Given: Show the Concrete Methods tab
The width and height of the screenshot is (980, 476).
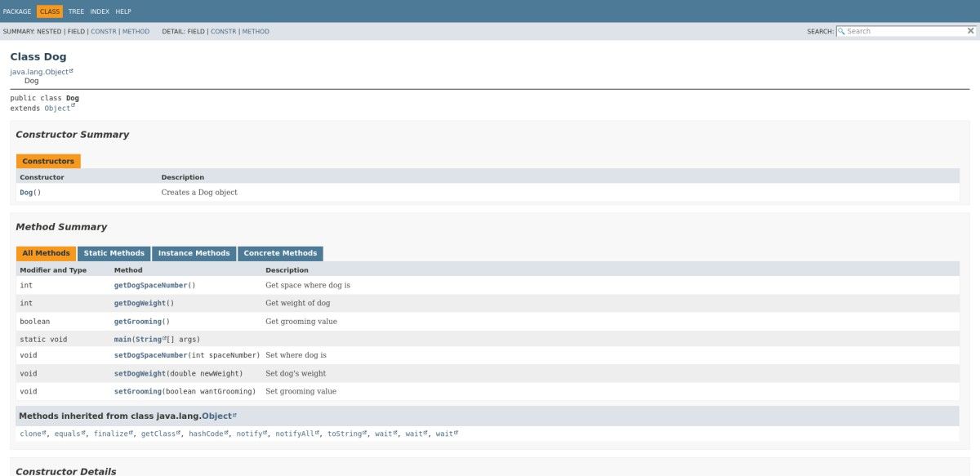Looking at the screenshot, I should click(x=280, y=253).
